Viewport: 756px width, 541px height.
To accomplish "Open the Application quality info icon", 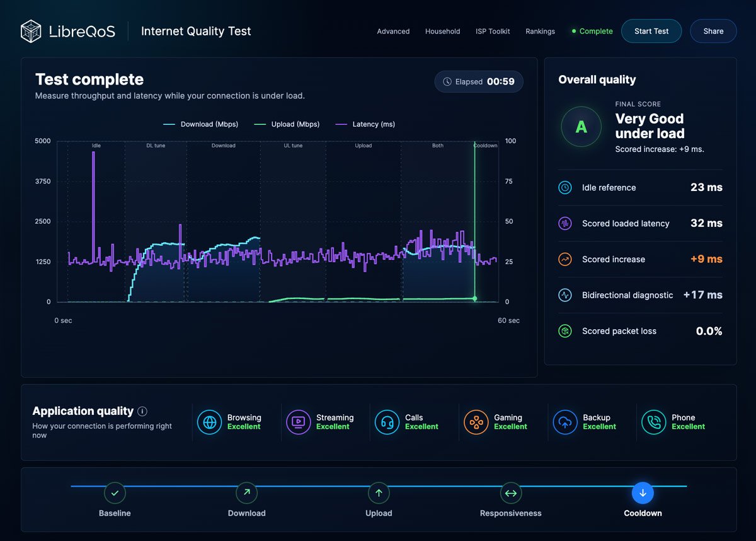I will (x=142, y=411).
